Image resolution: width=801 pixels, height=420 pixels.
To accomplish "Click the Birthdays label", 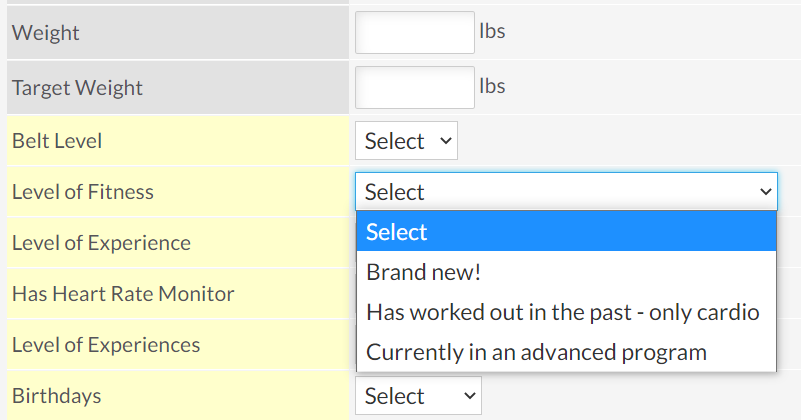I will 56,396.
